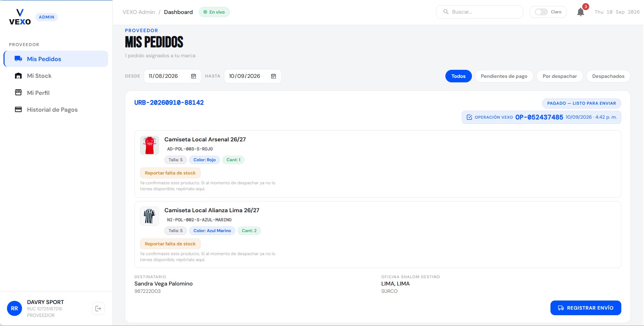
Task: Open order URB-20260910-88142
Action: [169, 103]
